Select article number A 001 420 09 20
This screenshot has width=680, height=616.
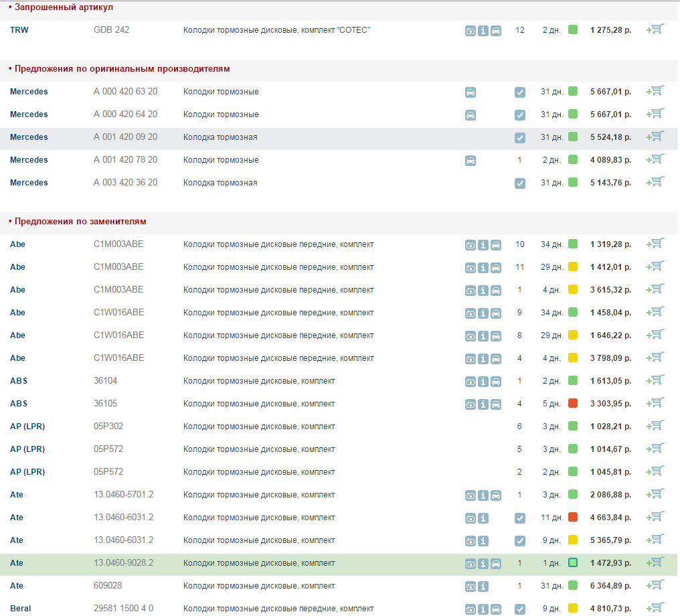pyautogui.click(x=125, y=137)
